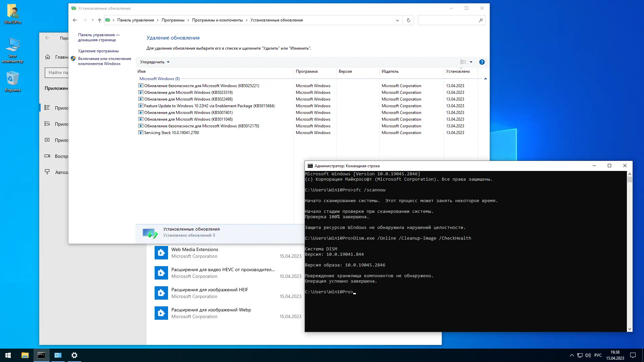
Task: Open the Удаление программы link
Action: coord(98,51)
